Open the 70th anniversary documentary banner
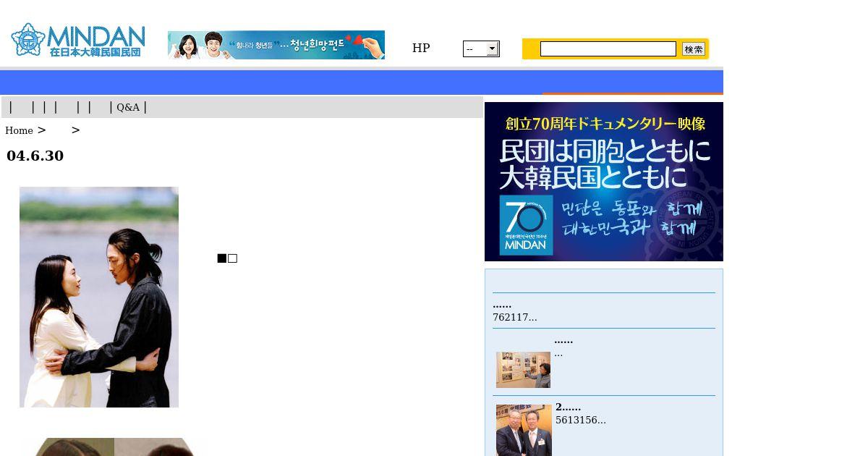868x456 pixels. 604,182
